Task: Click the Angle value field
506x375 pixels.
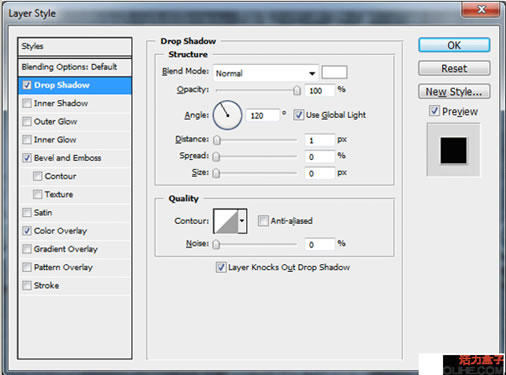Action: click(x=263, y=115)
